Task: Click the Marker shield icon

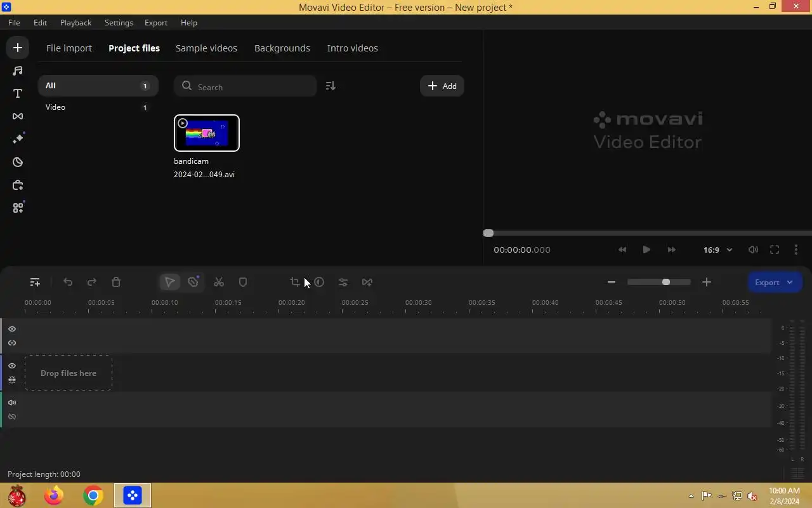Action: tap(243, 282)
